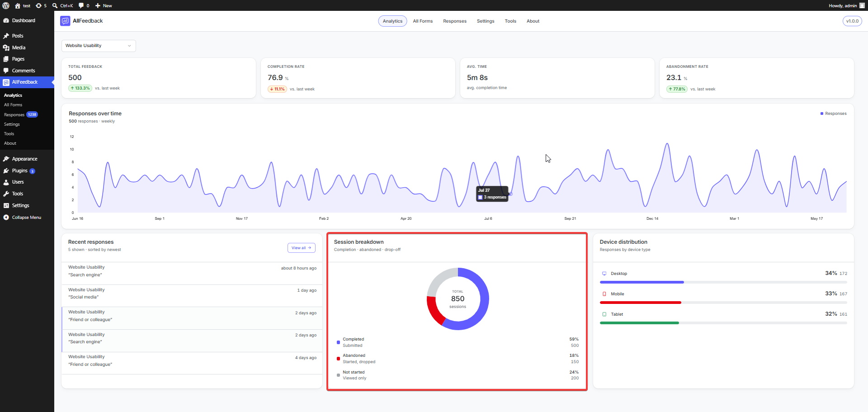This screenshot has height=412, width=868.
Task: Click the WordPress logo icon
Action: tap(6, 5)
